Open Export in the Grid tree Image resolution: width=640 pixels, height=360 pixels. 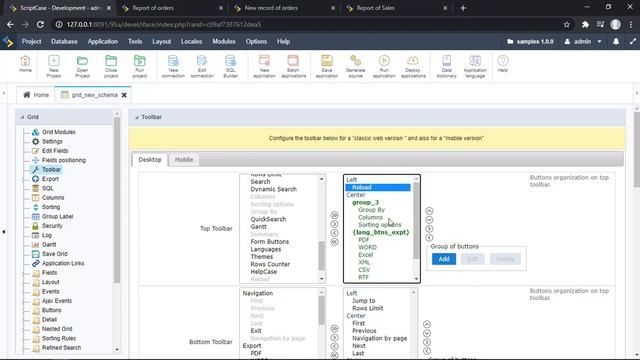50,179
